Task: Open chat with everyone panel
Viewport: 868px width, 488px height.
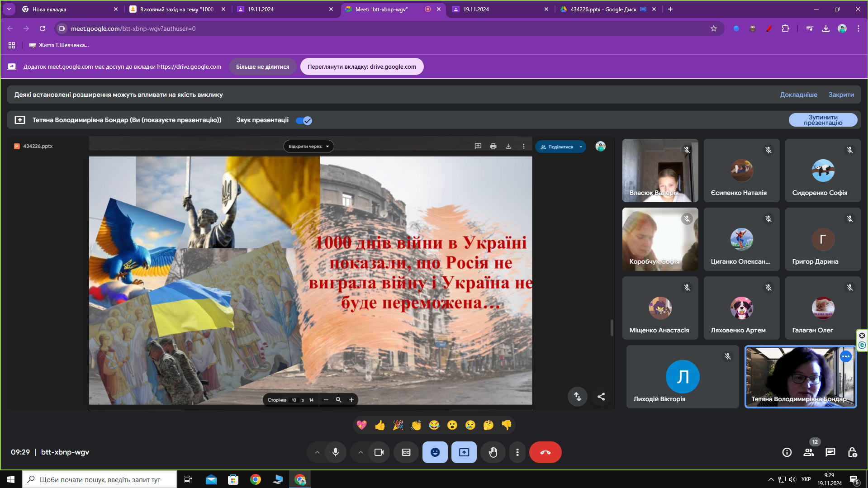Action: 830,452
